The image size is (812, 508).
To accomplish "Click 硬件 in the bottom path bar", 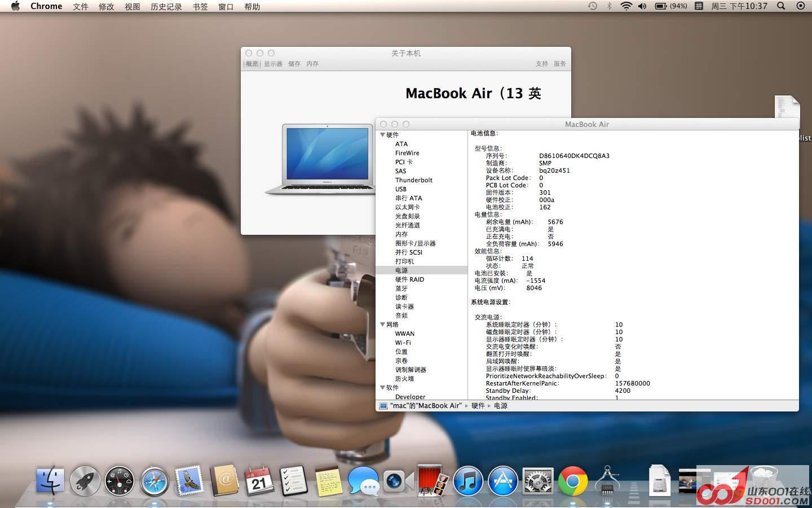I will (478, 406).
